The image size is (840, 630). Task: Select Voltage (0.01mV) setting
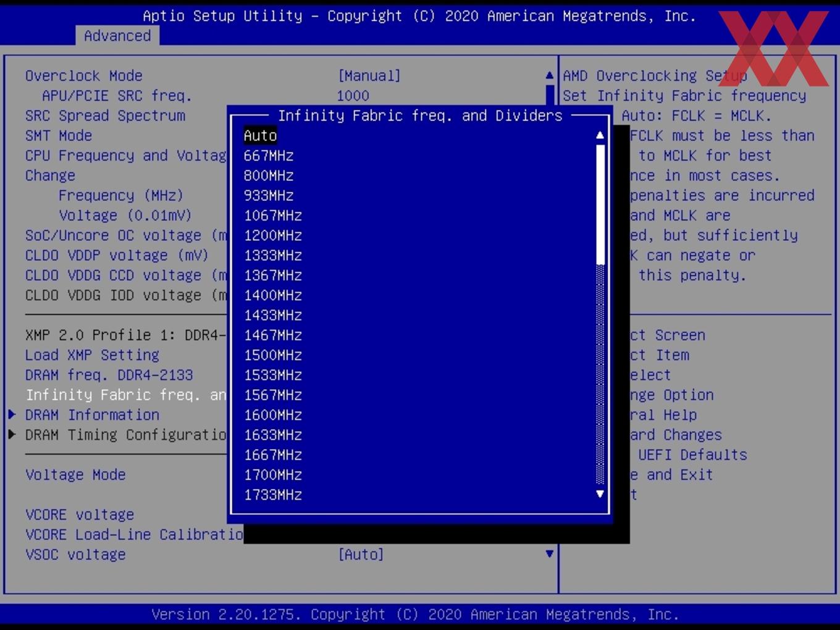(x=125, y=216)
